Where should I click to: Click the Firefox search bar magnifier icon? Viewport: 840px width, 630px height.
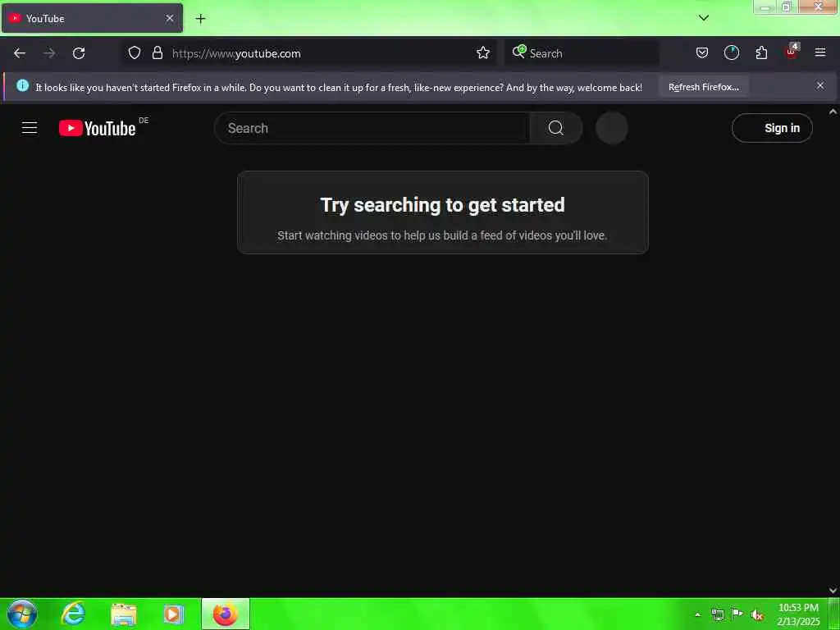[x=518, y=52]
